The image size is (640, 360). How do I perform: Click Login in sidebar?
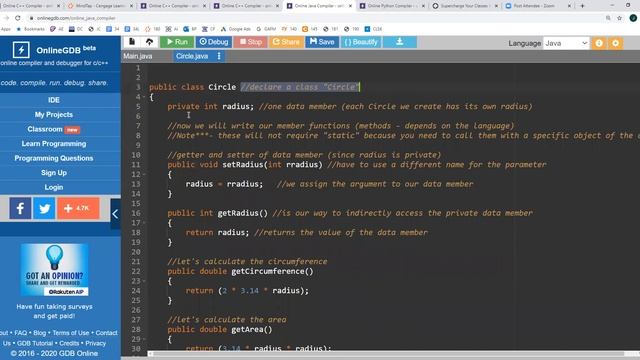point(54,187)
